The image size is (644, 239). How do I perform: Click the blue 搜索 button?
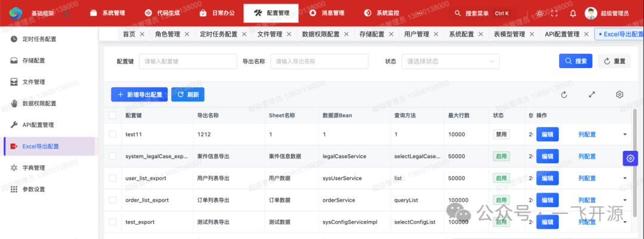(575, 61)
